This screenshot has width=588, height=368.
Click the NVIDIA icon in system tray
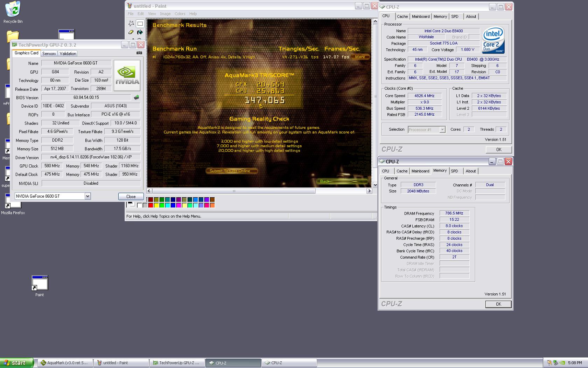[562, 363]
